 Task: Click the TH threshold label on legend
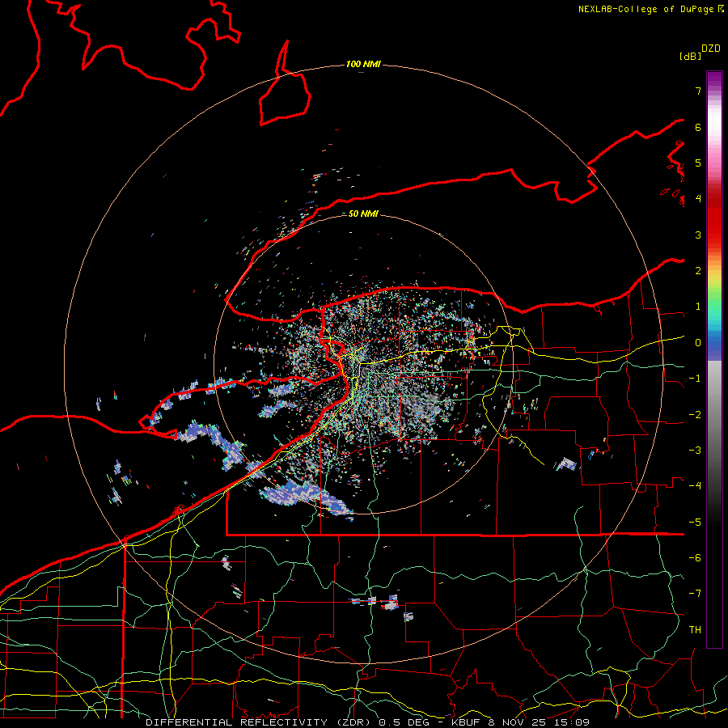point(695,630)
